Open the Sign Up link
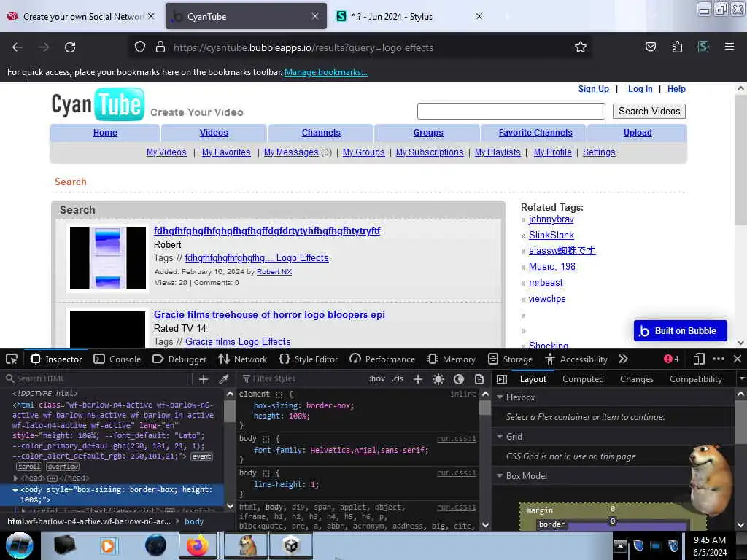The width and height of the screenshot is (747, 560). coord(593,88)
